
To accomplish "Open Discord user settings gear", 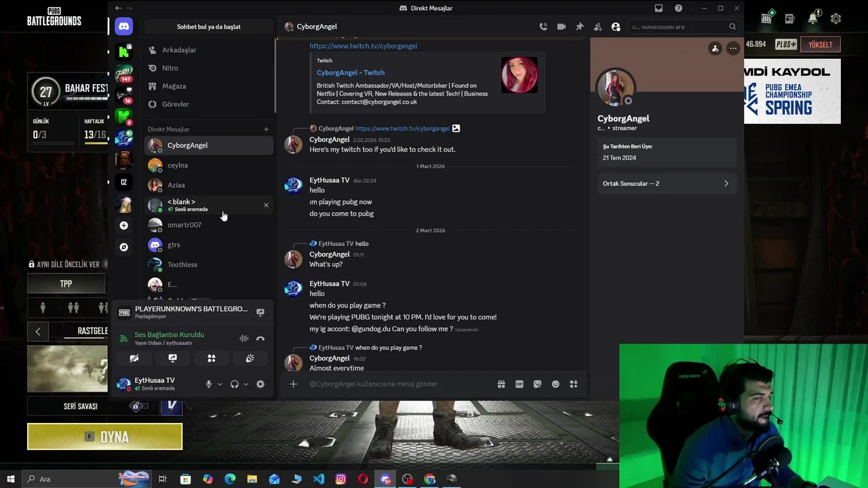I will (260, 384).
